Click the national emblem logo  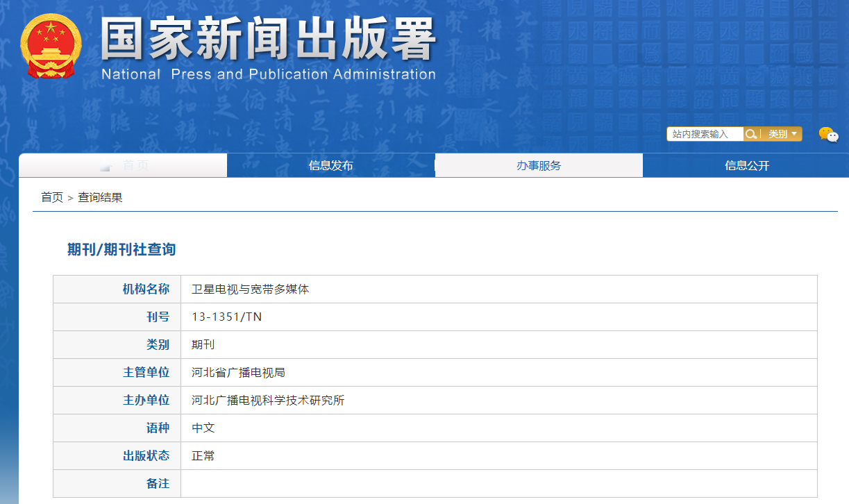pyautogui.click(x=50, y=46)
